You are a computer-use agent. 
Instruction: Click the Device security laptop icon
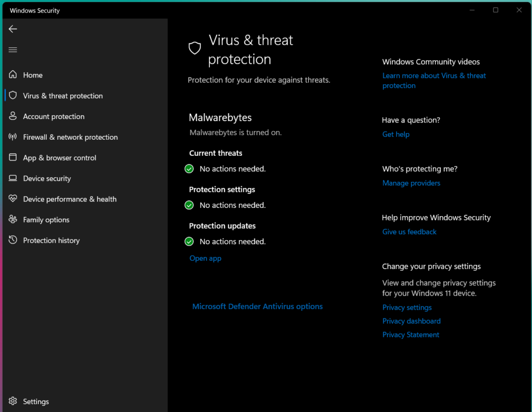tap(13, 178)
